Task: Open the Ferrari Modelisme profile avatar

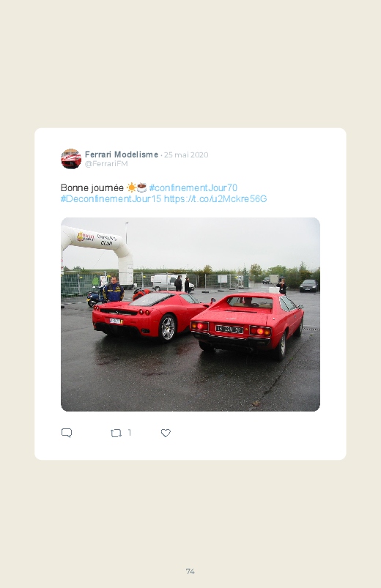Action: click(71, 159)
